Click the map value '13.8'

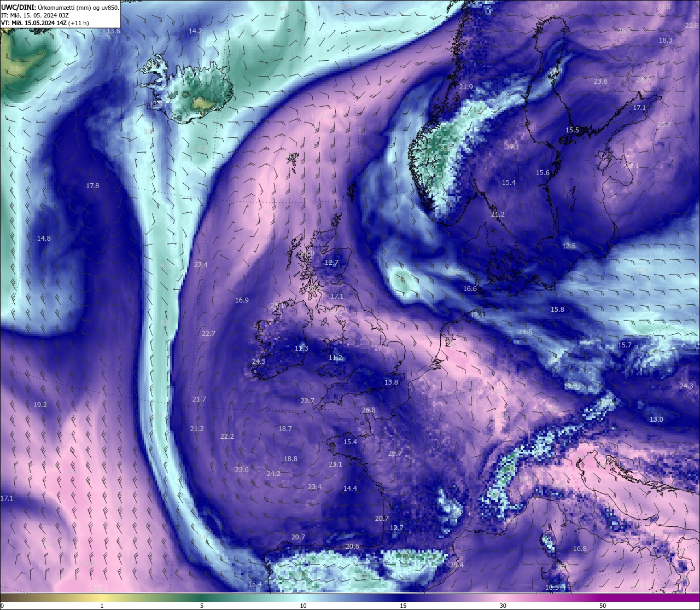coord(391,382)
